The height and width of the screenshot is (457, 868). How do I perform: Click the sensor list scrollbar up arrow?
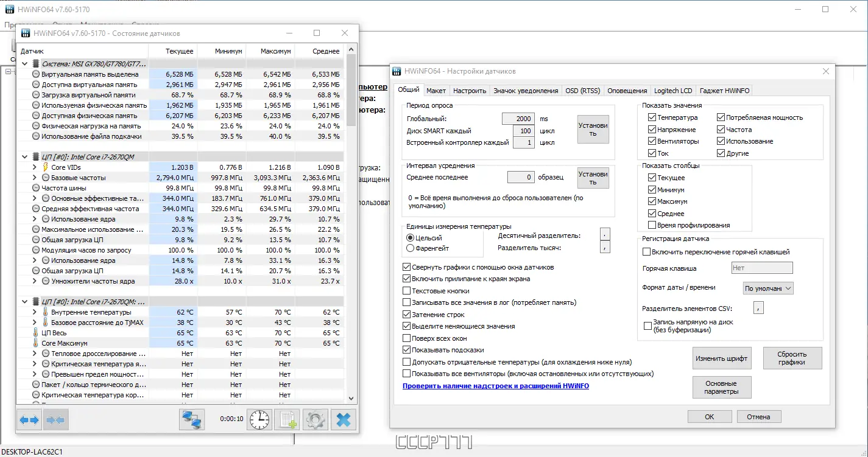coord(351,50)
